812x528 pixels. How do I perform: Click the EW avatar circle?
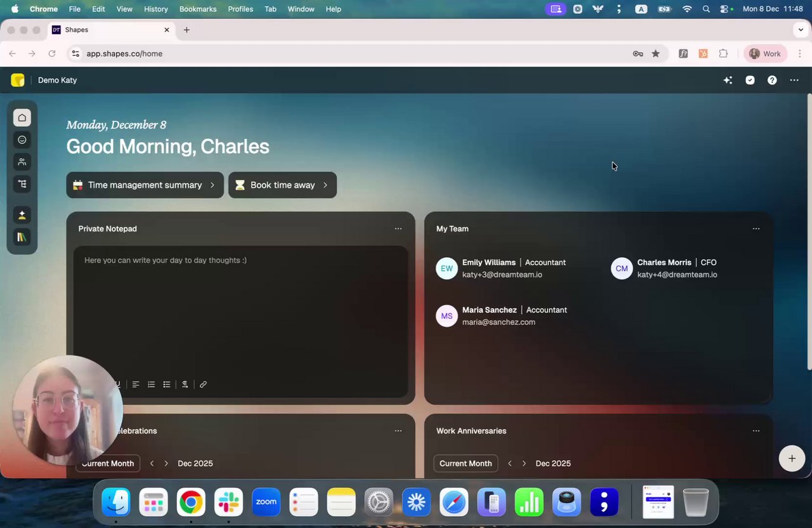click(x=447, y=268)
